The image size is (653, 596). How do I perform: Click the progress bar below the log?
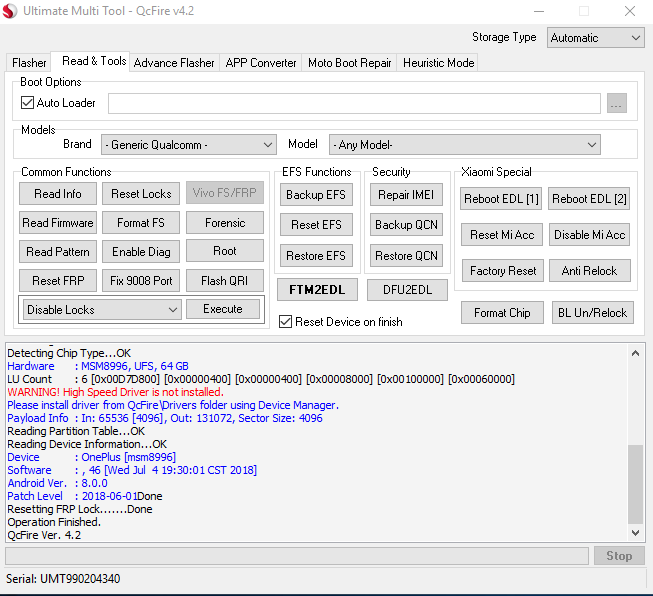(x=297, y=556)
